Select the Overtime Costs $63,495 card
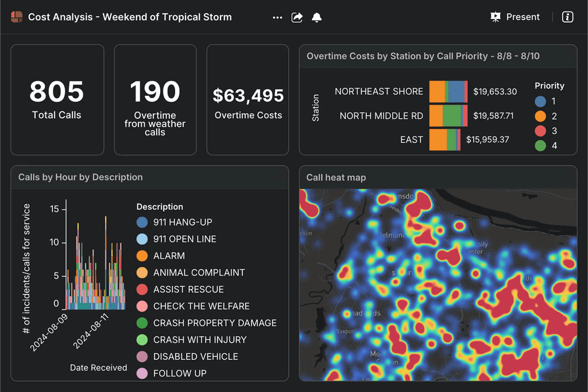Image resolution: width=588 pixels, height=392 pixels. click(x=247, y=99)
